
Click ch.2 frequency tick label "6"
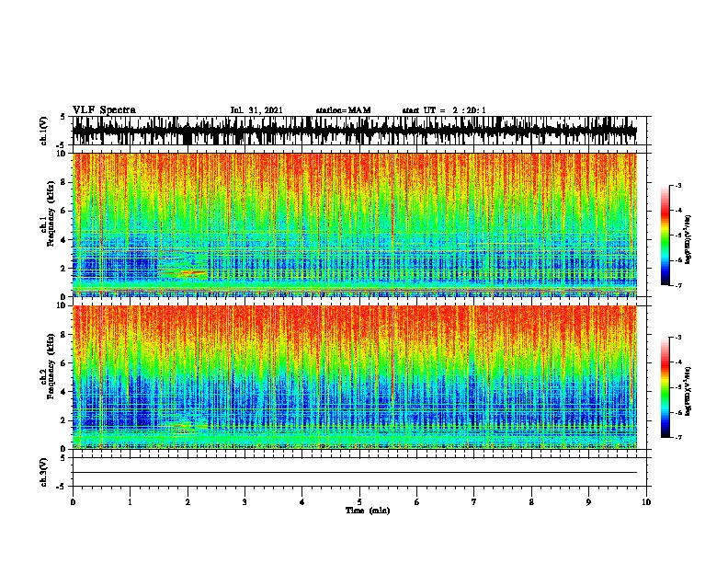point(64,363)
